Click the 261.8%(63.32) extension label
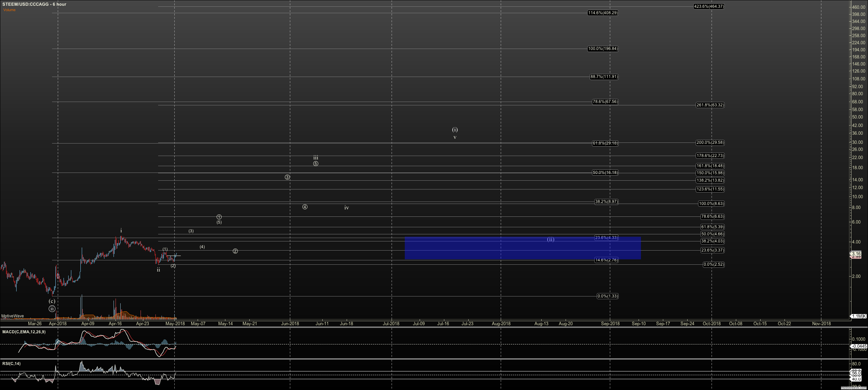 (x=710, y=105)
